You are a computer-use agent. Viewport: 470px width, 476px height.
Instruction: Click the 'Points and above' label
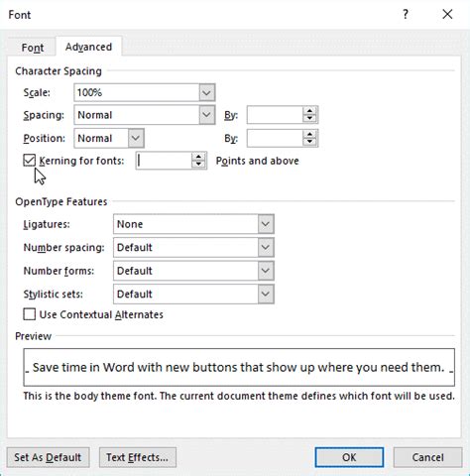click(x=257, y=161)
